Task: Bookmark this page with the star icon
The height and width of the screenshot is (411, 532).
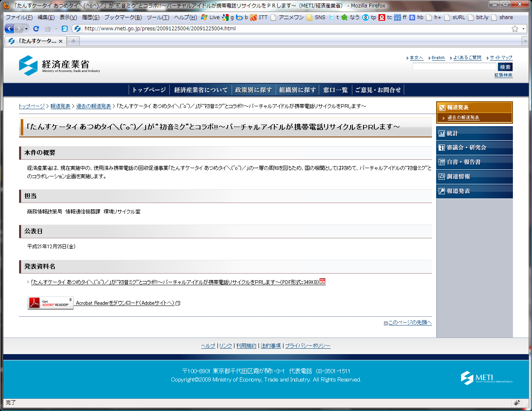Action: click(515, 29)
